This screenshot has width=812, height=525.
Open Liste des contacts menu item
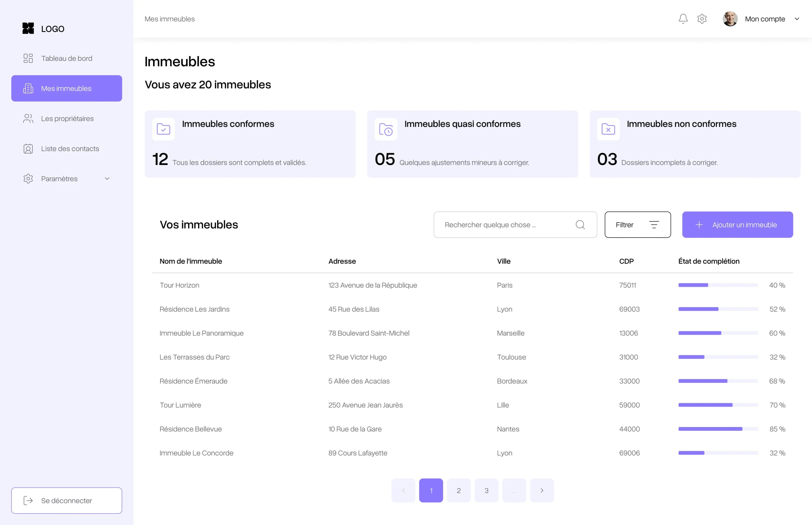[67, 149]
